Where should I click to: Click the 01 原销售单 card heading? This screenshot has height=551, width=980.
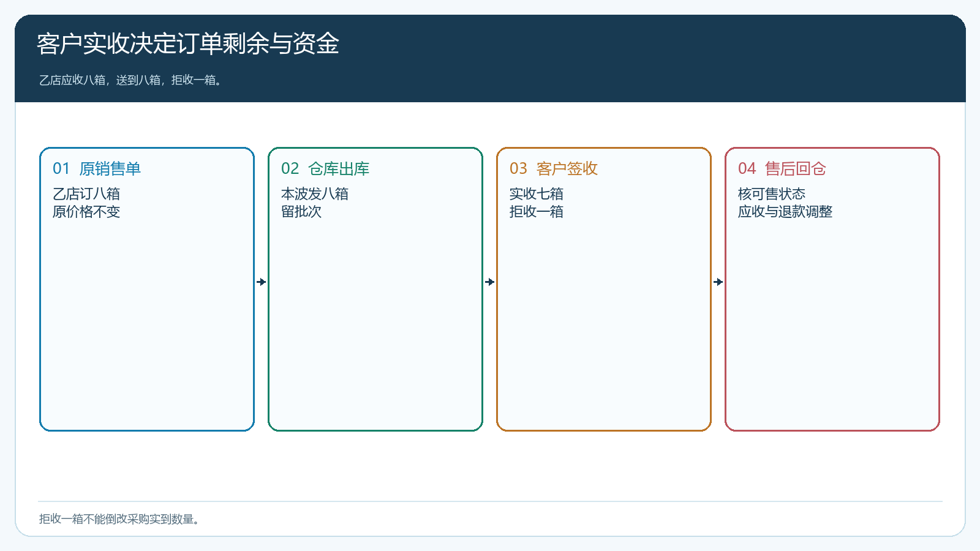click(x=97, y=168)
